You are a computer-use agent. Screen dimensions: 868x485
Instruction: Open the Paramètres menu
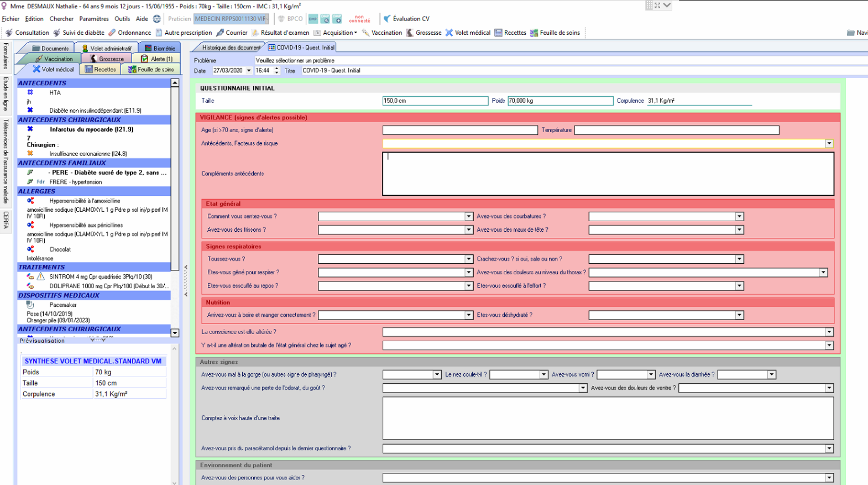click(x=94, y=19)
